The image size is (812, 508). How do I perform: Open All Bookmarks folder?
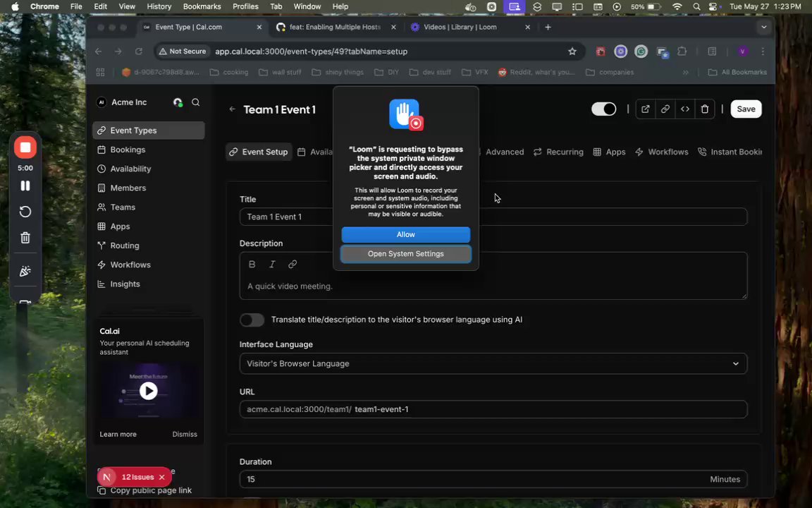(x=737, y=72)
